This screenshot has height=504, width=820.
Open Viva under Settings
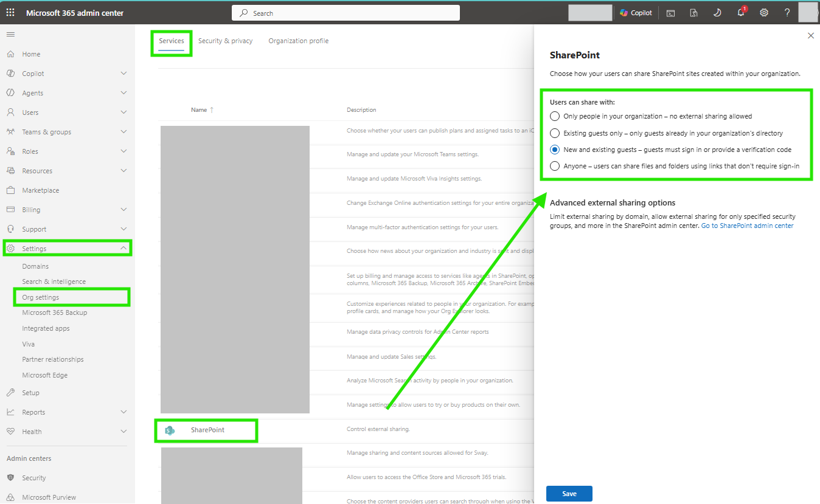29,344
